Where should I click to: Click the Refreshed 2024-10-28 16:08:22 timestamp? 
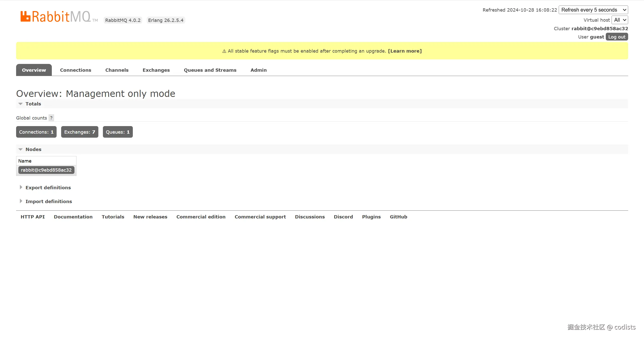[520, 10]
